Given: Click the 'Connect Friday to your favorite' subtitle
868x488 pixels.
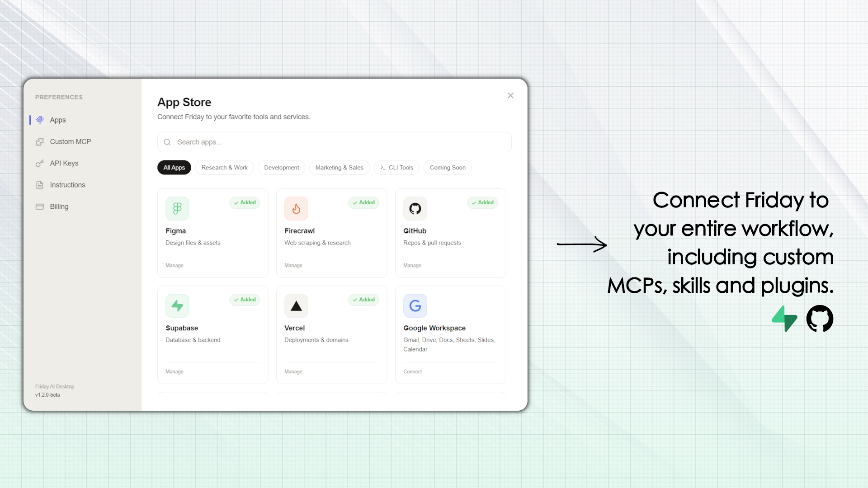Looking at the screenshot, I should [234, 117].
